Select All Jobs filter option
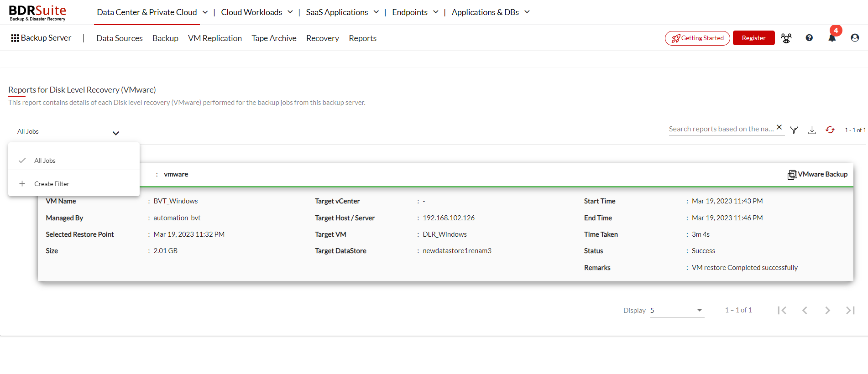Viewport: 868px width, 374px height. (74, 161)
